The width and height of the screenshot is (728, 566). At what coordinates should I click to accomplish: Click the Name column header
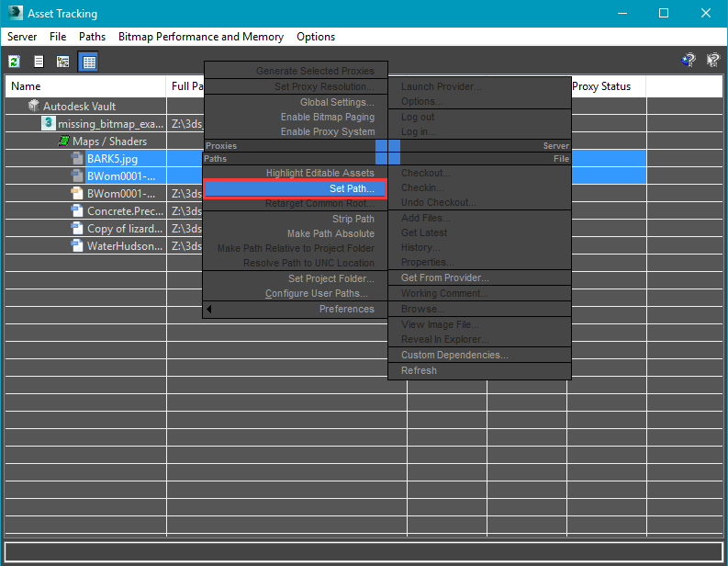point(85,86)
